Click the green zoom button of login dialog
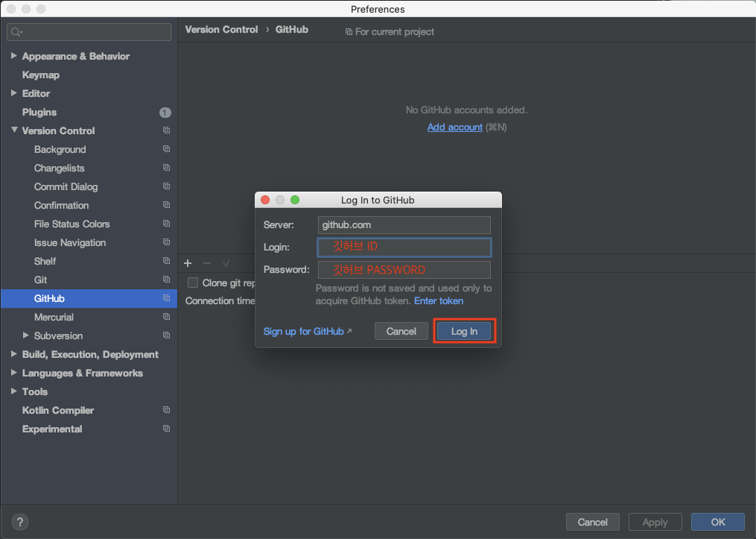Image resolution: width=756 pixels, height=539 pixels. [x=295, y=200]
